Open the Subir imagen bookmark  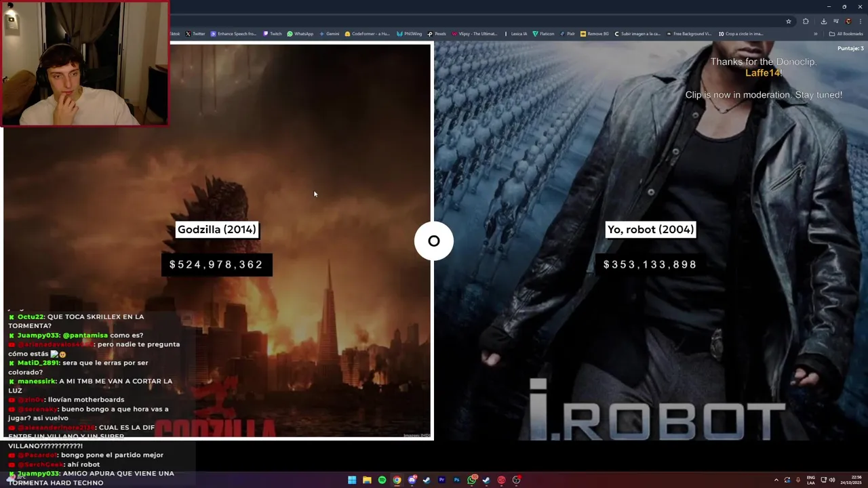637,34
